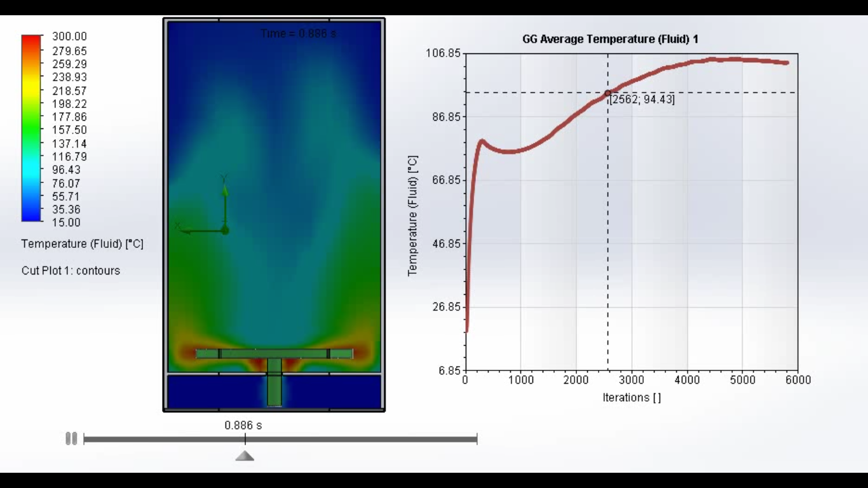Screen dimensions: 868x488
Task: Click the "Cut Plot 1: contours" label
Action: pyautogui.click(x=71, y=271)
